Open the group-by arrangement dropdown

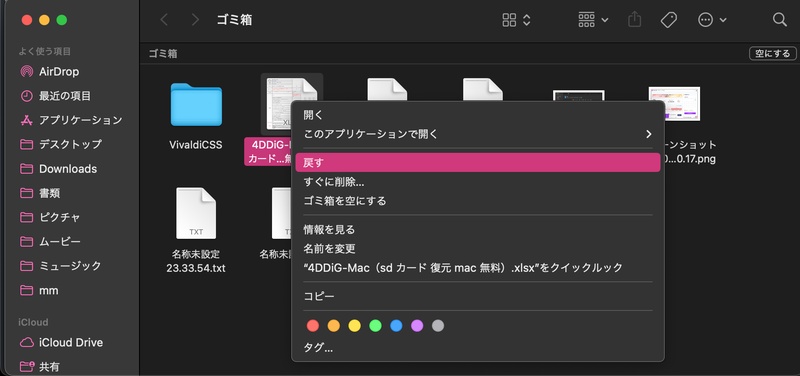point(593,20)
